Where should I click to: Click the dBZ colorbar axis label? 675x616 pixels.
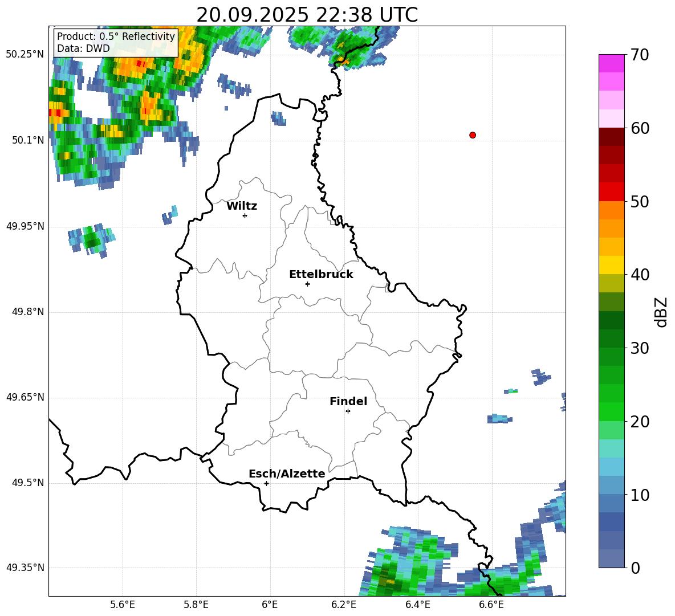[661, 312]
